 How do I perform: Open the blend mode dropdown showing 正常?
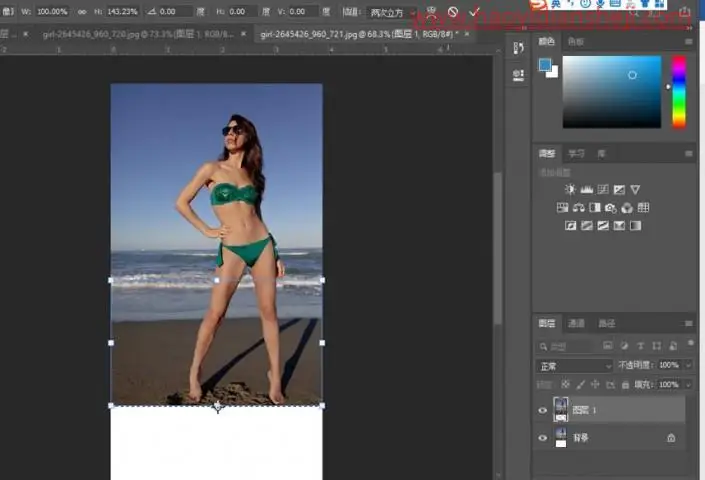pos(574,366)
